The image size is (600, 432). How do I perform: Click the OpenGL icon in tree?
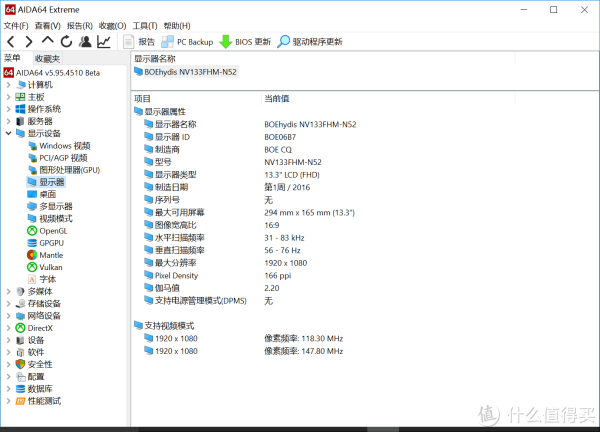click(32, 231)
